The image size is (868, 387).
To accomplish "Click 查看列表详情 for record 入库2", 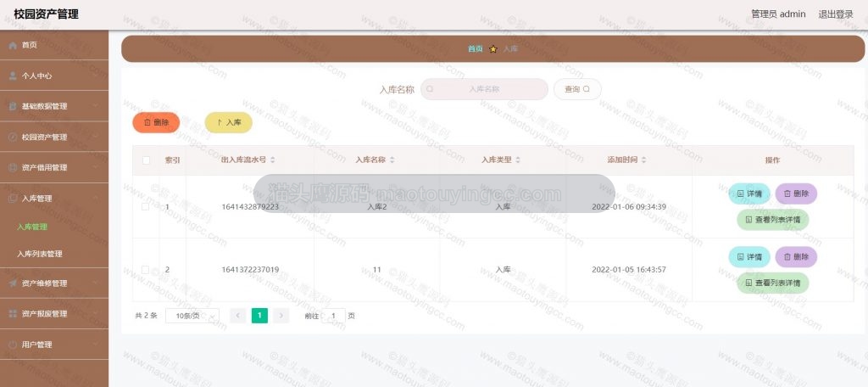I will [773, 220].
